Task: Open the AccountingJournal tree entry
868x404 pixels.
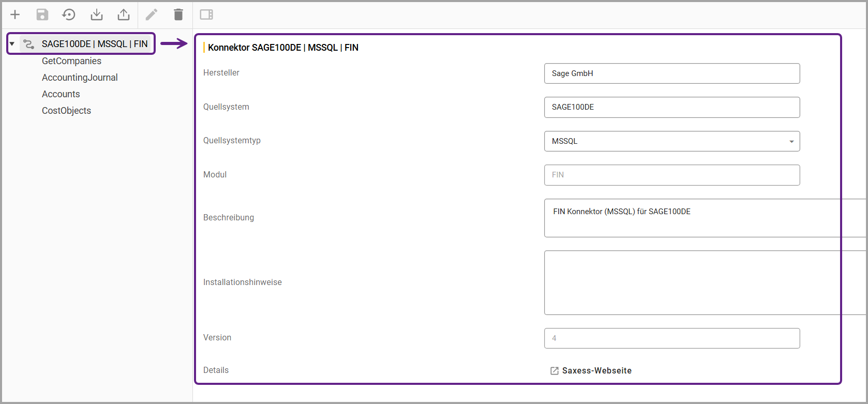Action: pyautogui.click(x=80, y=78)
